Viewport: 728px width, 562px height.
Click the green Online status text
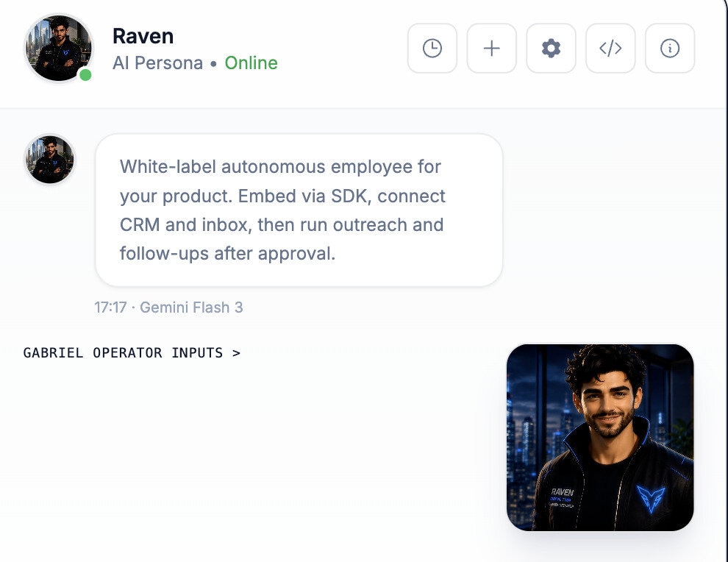click(251, 63)
